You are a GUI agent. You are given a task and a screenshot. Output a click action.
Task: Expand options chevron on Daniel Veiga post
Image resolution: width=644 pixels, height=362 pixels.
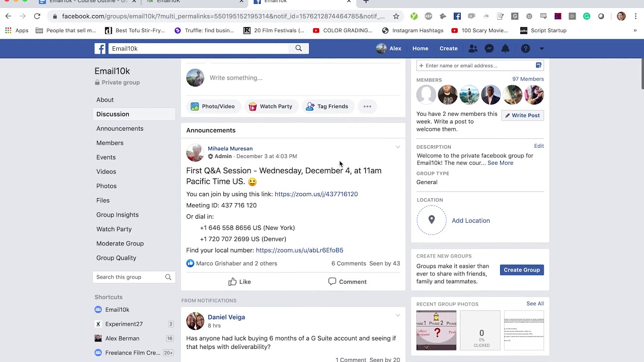click(397, 315)
